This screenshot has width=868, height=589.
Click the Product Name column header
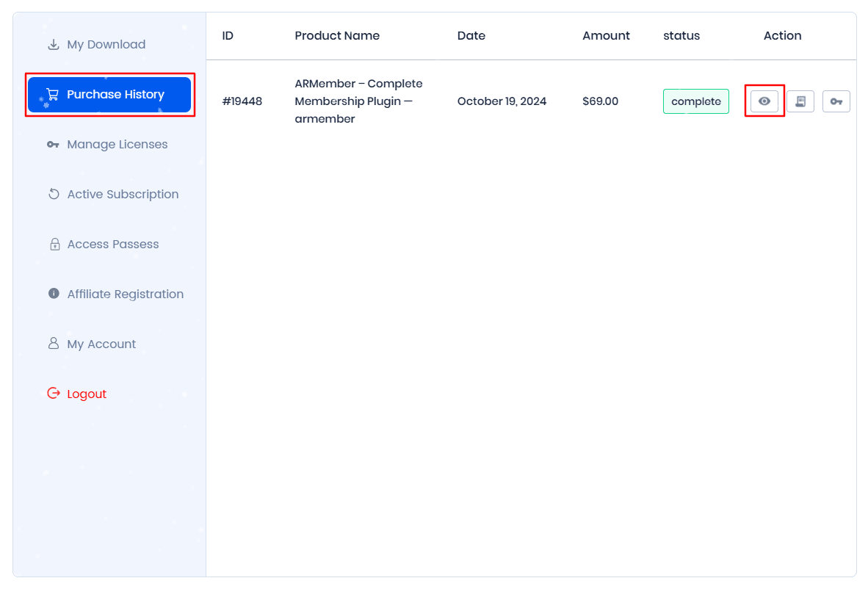click(337, 35)
